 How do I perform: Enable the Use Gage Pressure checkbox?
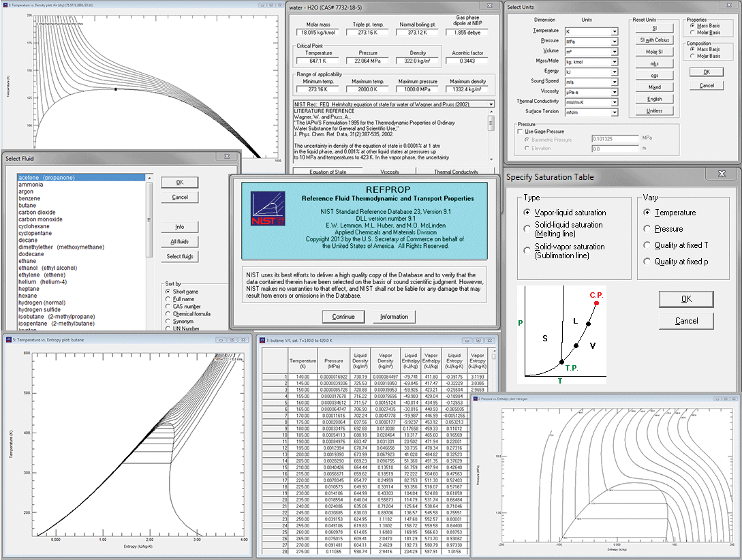coord(521,131)
